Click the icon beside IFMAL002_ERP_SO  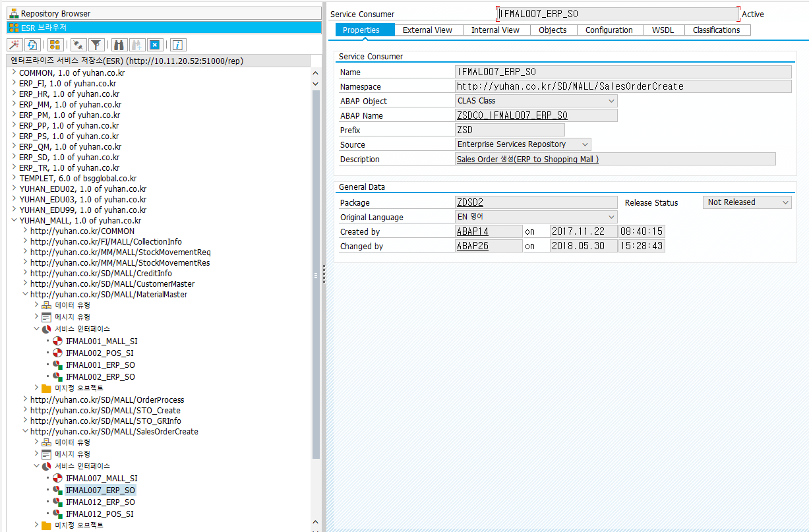click(x=57, y=376)
